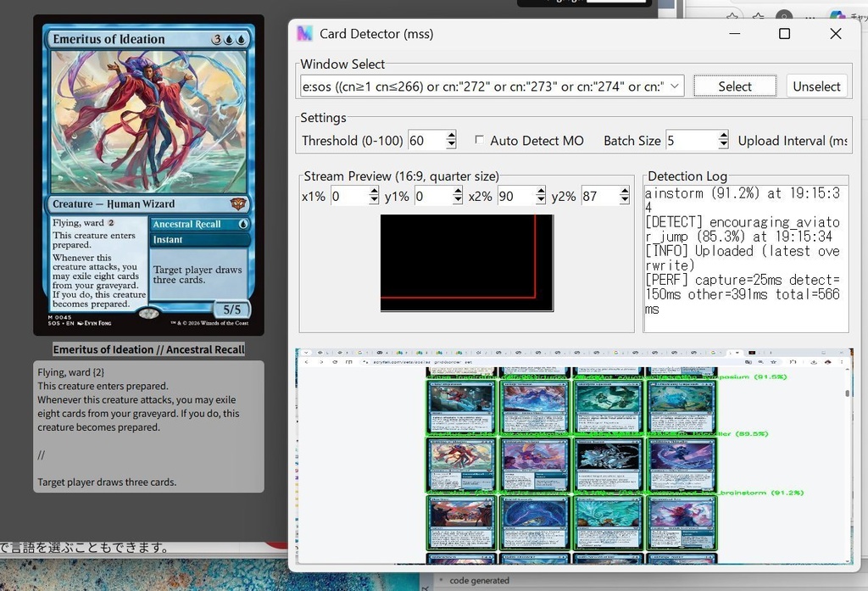Increase y2% with the up arrow
The width and height of the screenshot is (868, 591).
(625, 191)
